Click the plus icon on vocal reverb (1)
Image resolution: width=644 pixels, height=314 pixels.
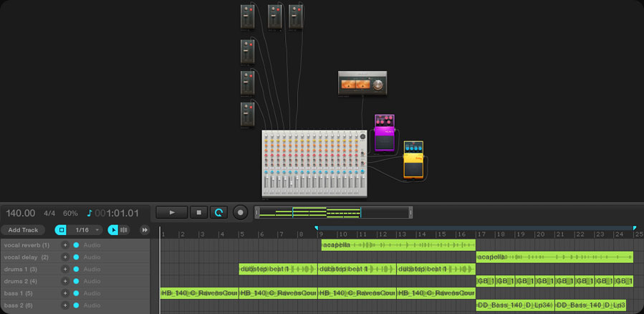pyautogui.click(x=65, y=245)
